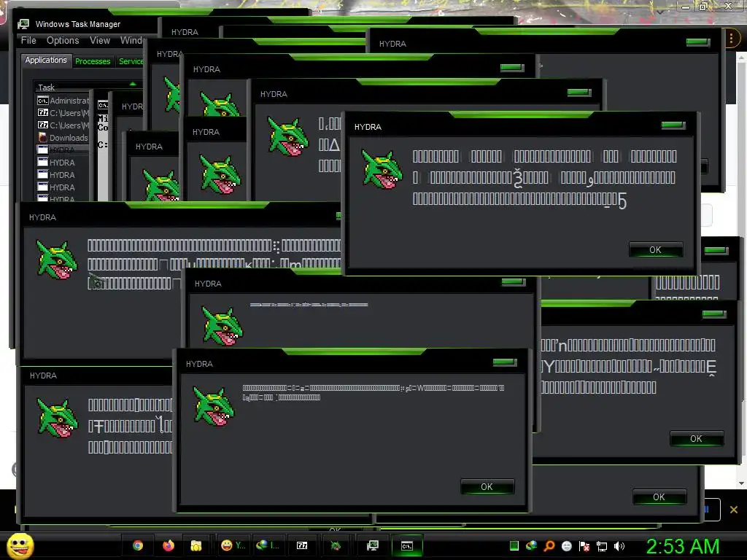Open the Internet Explorer taskbar button
This screenshot has height=560, width=747.
click(268, 545)
